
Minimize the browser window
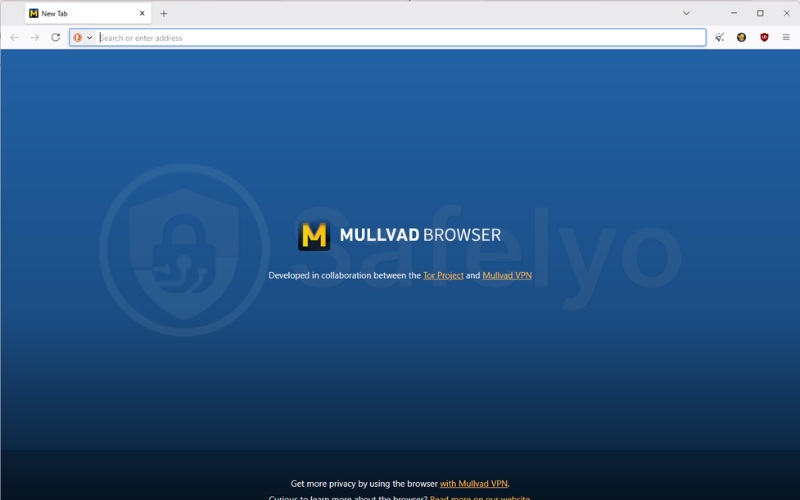tap(734, 13)
